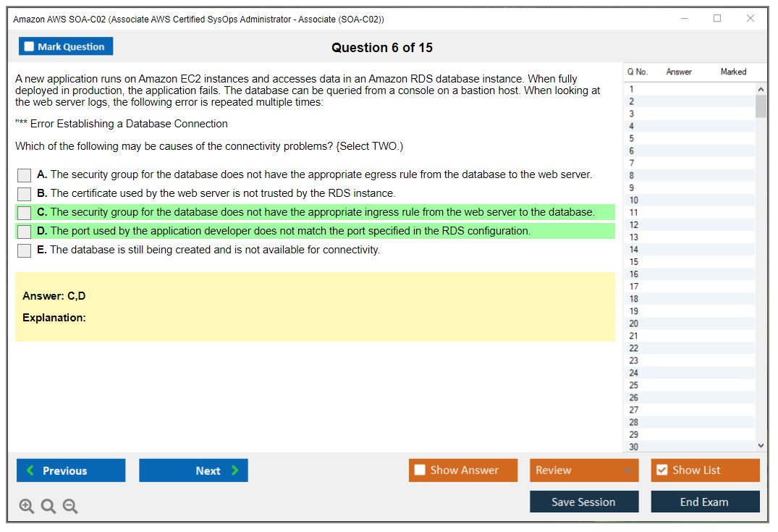Click the reset zoom magnifier icon
Image resolution: width=778 pixels, height=532 pixels.
pyautogui.click(x=48, y=507)
